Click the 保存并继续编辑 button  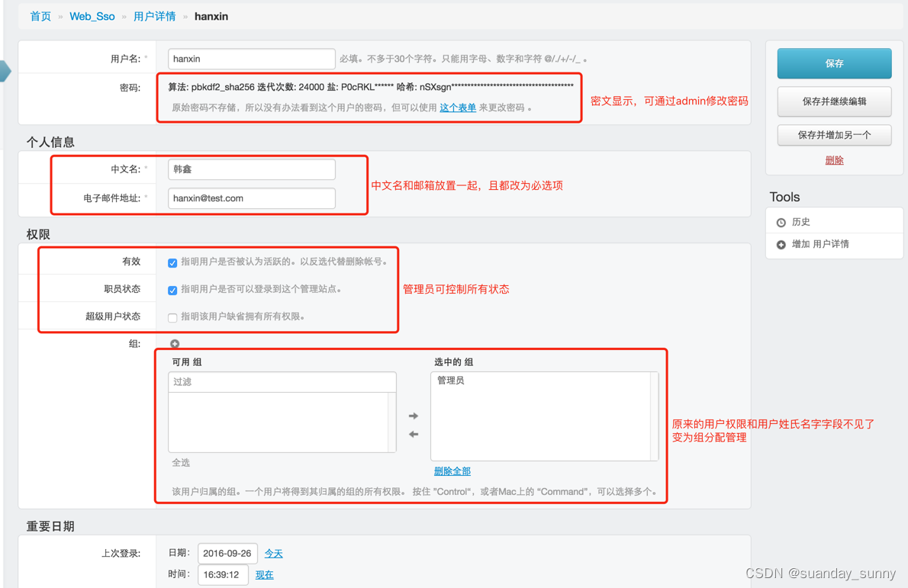click(x=834, y=101)
